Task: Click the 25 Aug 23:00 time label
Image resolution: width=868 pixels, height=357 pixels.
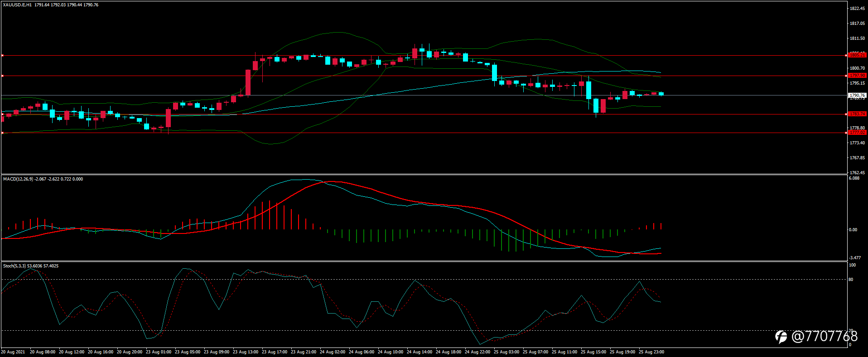Action: 651,352
